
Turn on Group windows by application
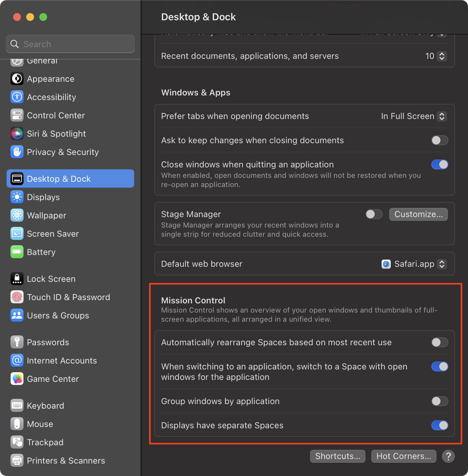(x=440, y=401)
